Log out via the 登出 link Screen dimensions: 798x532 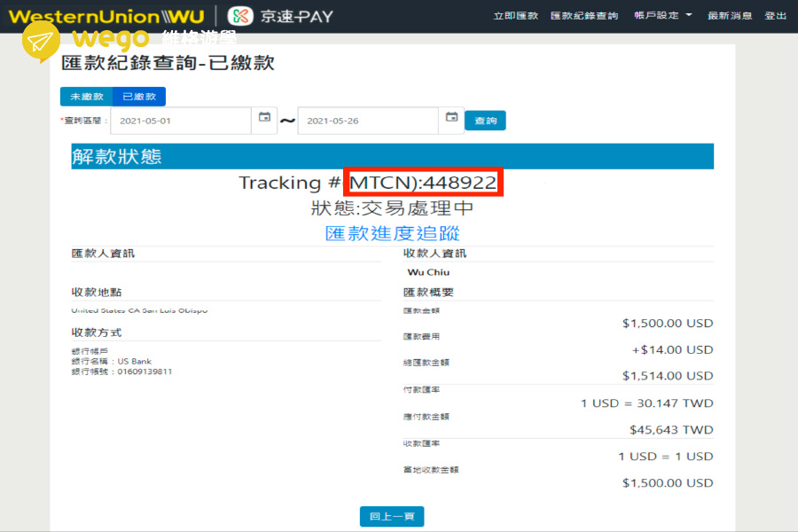(x=775, y=16)
